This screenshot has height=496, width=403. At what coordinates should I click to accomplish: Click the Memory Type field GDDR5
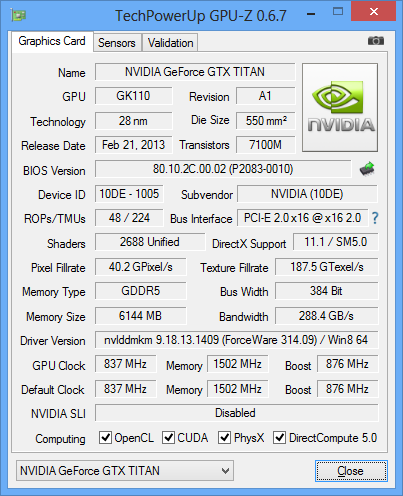click(141, 291)
